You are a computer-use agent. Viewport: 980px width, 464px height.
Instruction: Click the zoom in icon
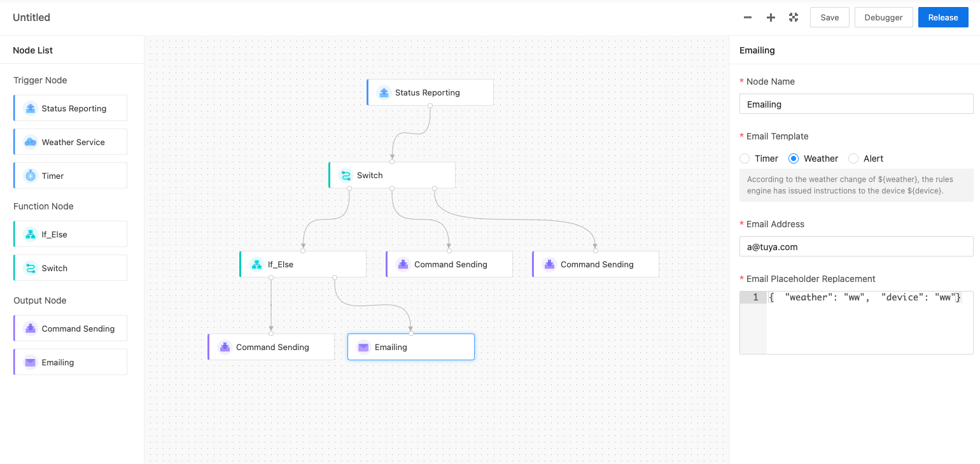771,17
